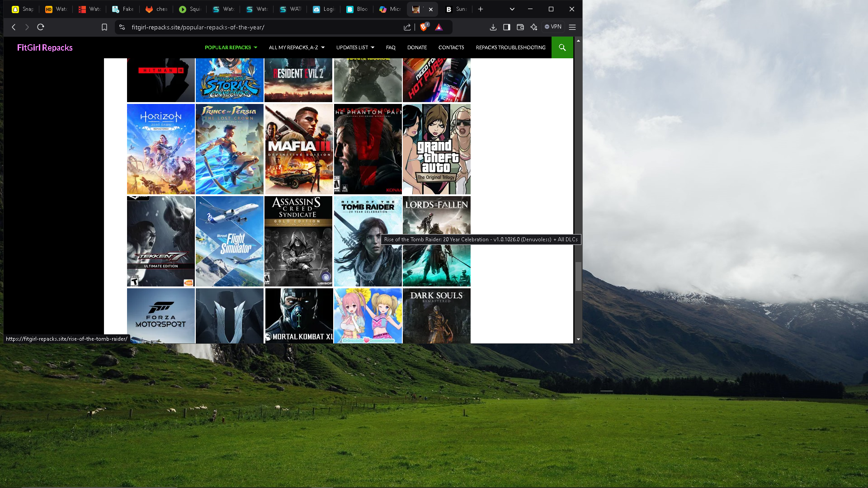Open Mortal Kombat XL cover
This screenshot has width=868, height=488.
[x=298, y=316]
